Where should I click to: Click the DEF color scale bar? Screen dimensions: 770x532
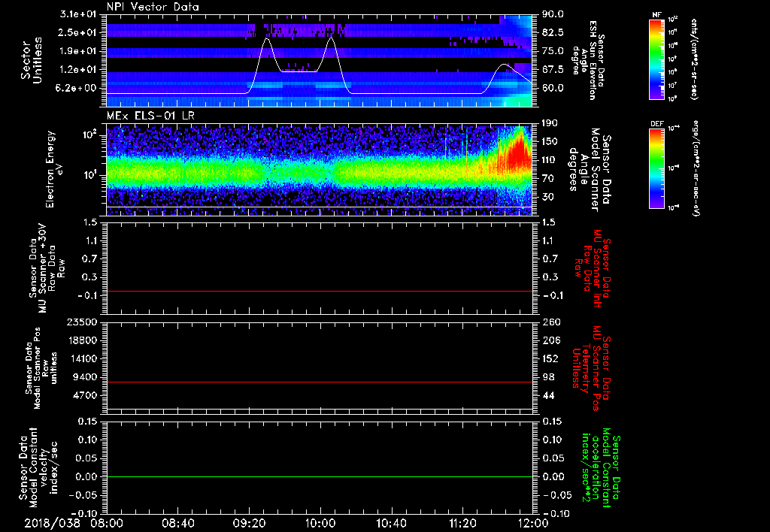pos(656,169)
